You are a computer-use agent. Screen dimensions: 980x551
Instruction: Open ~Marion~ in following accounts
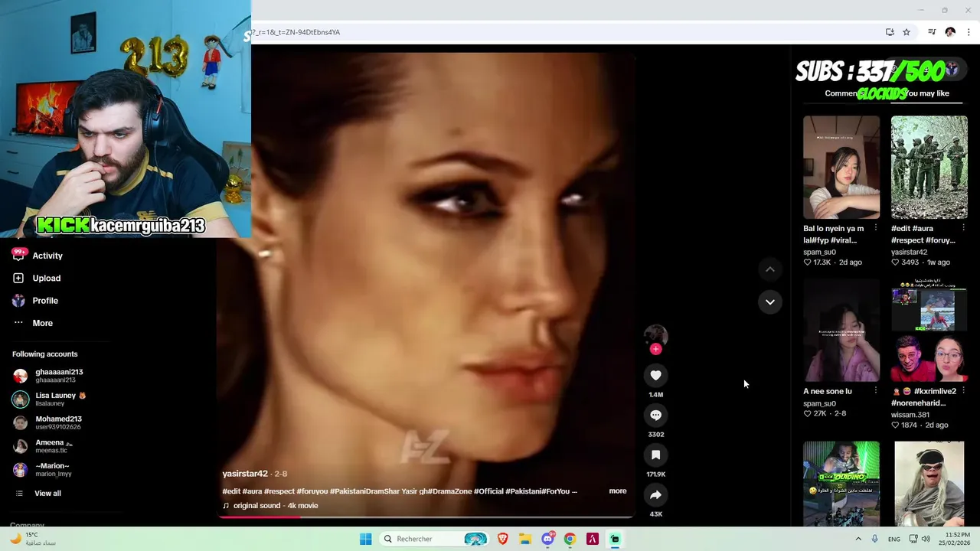(x=52, y=469)
